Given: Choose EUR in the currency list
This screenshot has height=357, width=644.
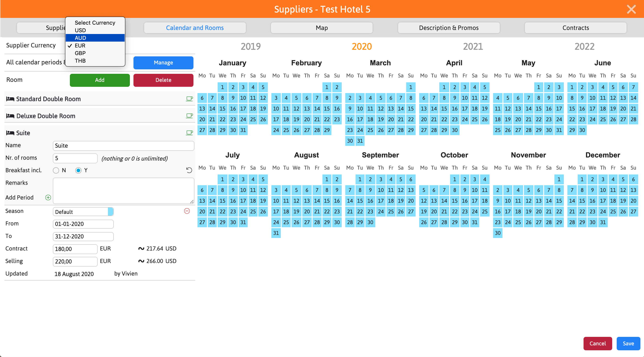Looking at the screenshot, I should 95,45.
